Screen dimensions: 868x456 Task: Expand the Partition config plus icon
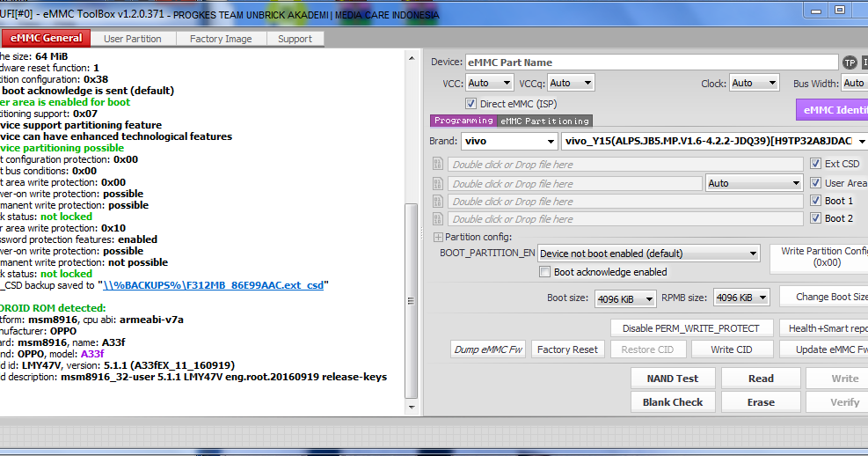[438, 237]
